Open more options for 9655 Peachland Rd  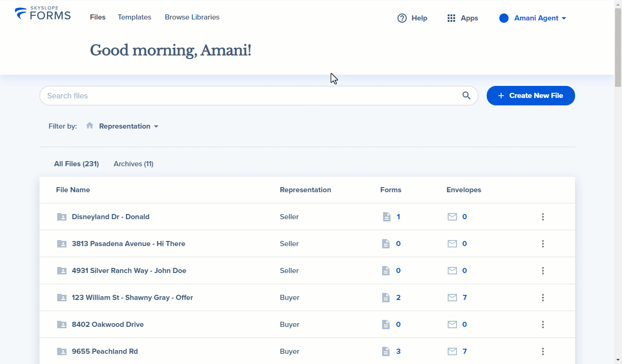point(543,351)
